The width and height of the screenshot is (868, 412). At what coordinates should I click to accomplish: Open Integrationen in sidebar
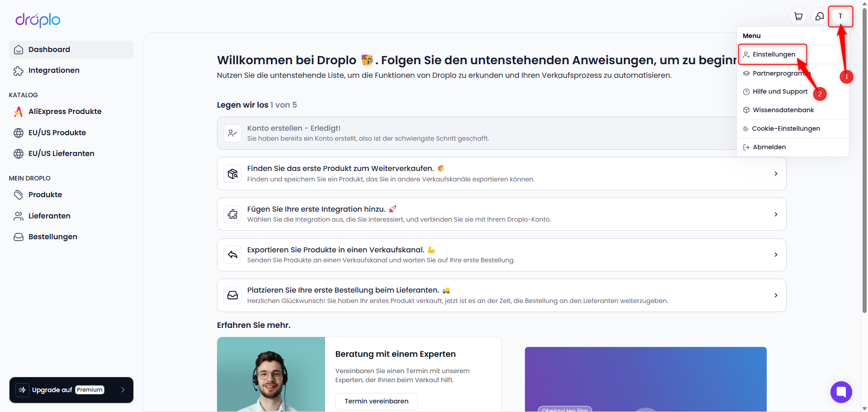(71, 71)
